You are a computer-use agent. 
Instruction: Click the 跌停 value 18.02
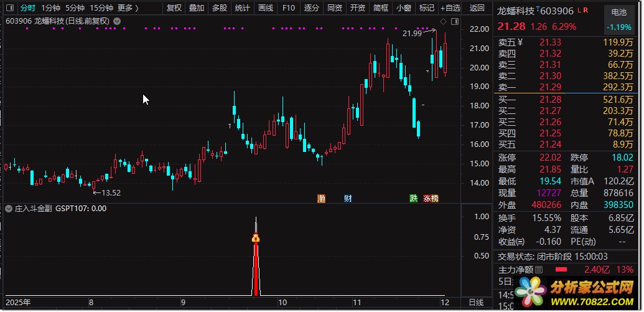[x=622, y=158]
